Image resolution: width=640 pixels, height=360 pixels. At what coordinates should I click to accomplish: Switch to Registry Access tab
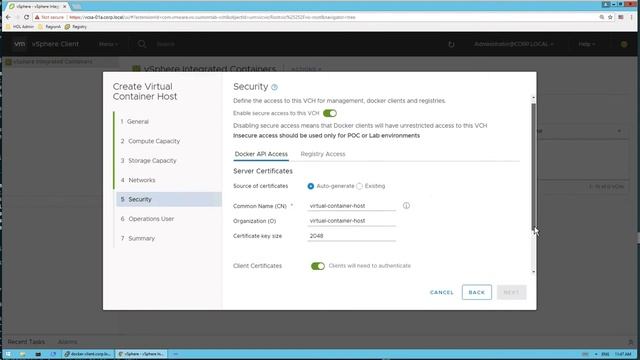(323, 154)
